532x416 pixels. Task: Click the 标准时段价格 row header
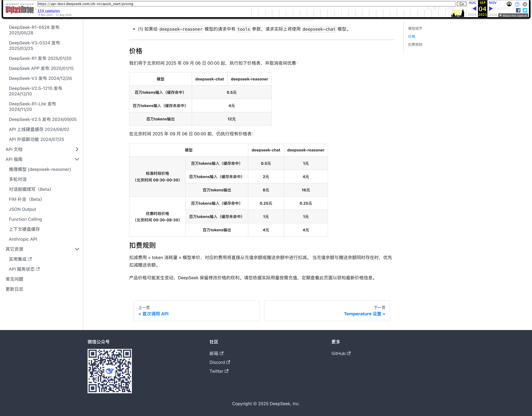coord(157,177)
